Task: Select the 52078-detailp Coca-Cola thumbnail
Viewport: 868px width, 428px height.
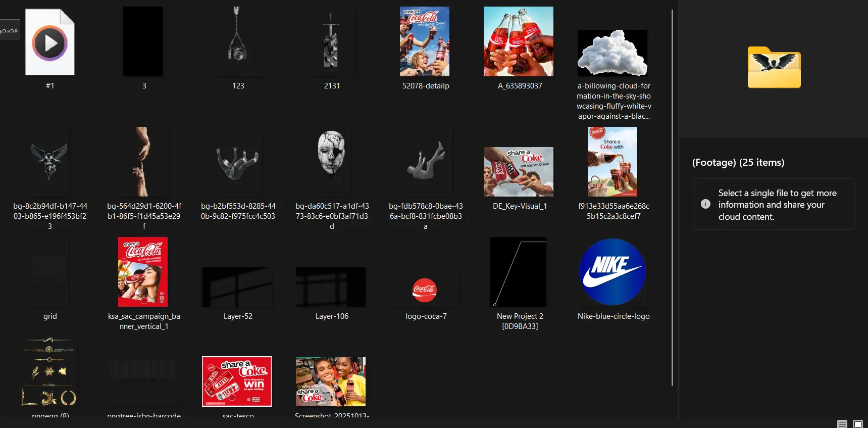Action: click(x=425, y=42)
